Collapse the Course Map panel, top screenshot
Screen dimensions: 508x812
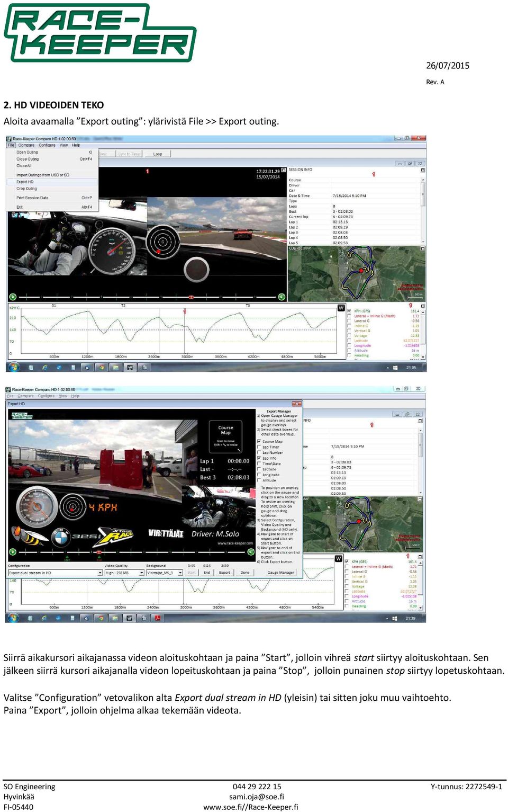coord(423,248)
